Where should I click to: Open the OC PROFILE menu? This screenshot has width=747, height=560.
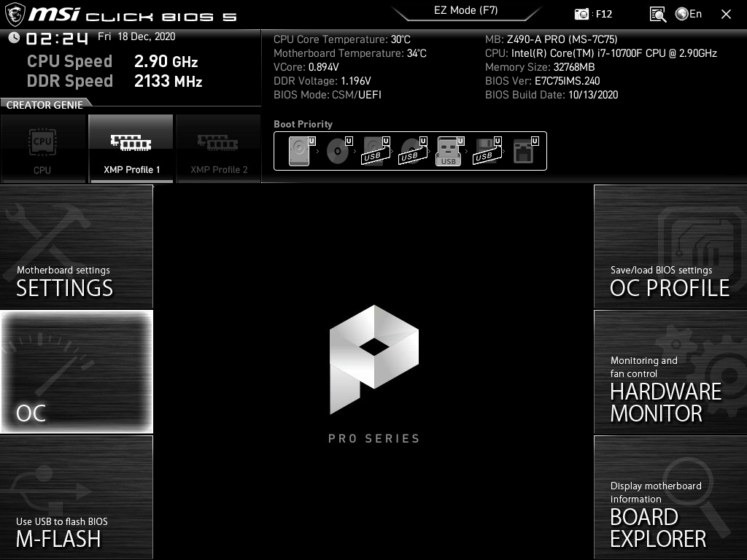(670, 246)
